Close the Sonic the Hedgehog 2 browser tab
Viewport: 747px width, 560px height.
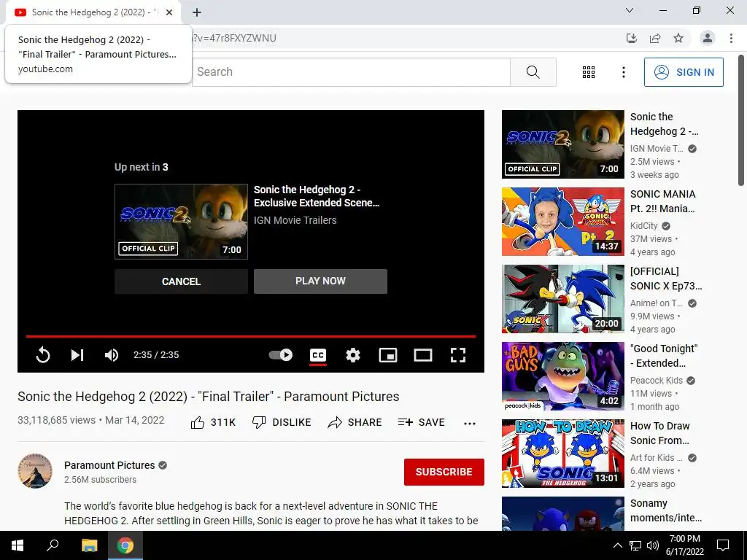pyautogui.click(x=169, y=12)
